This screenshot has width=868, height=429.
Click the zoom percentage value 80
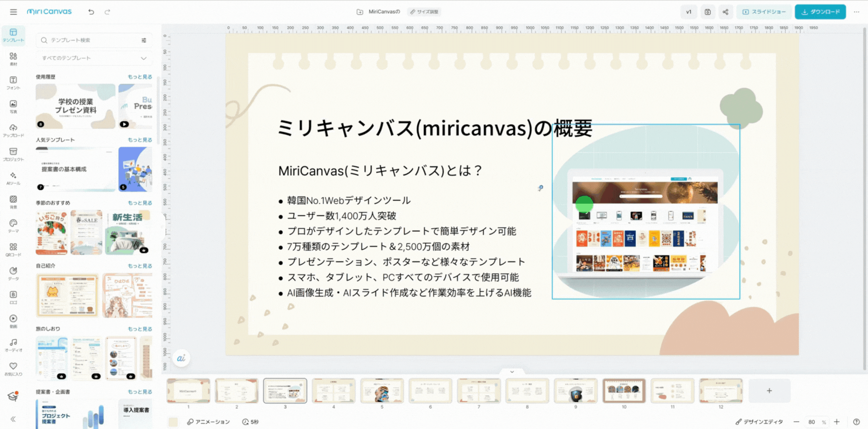point(812,422)
